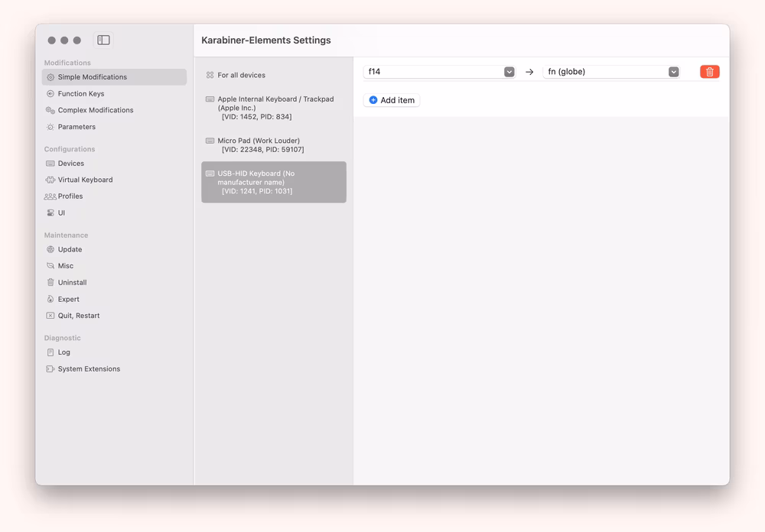Open the Misc settings page
The width and height of the screenshot is (765, 532).
click(66, 266)
